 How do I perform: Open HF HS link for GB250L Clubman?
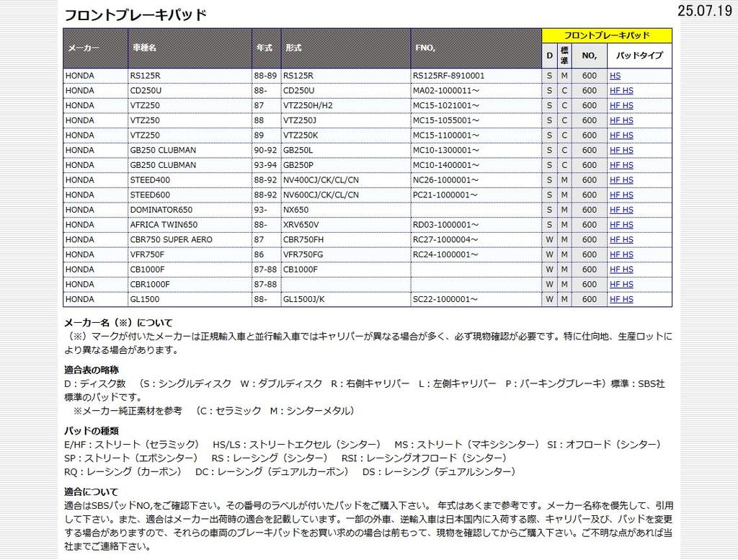tap(621, 150)
